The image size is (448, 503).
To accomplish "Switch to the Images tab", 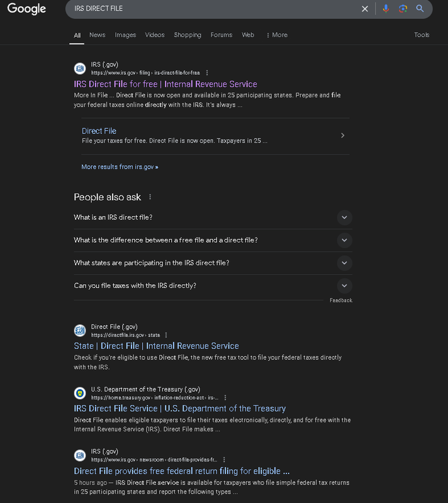I will pos(125,35).
